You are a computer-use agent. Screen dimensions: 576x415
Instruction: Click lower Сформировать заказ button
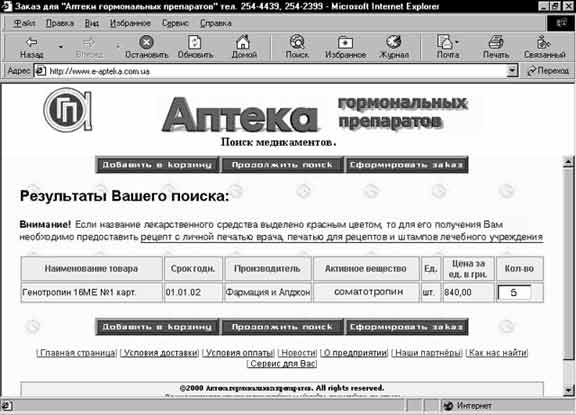(x=406, y=326)
